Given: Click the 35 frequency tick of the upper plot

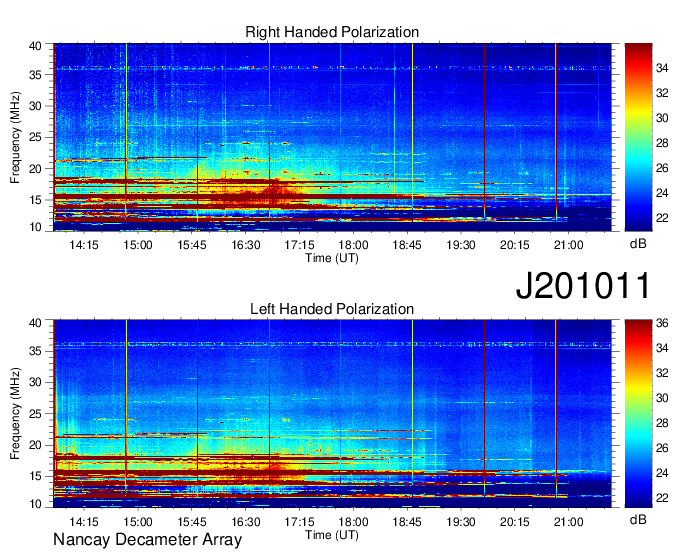Looking at the screenshot, I should point(35,75).
